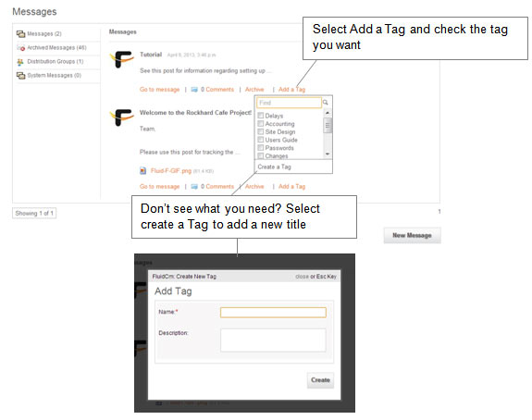Open the System Messages icon

21,75
